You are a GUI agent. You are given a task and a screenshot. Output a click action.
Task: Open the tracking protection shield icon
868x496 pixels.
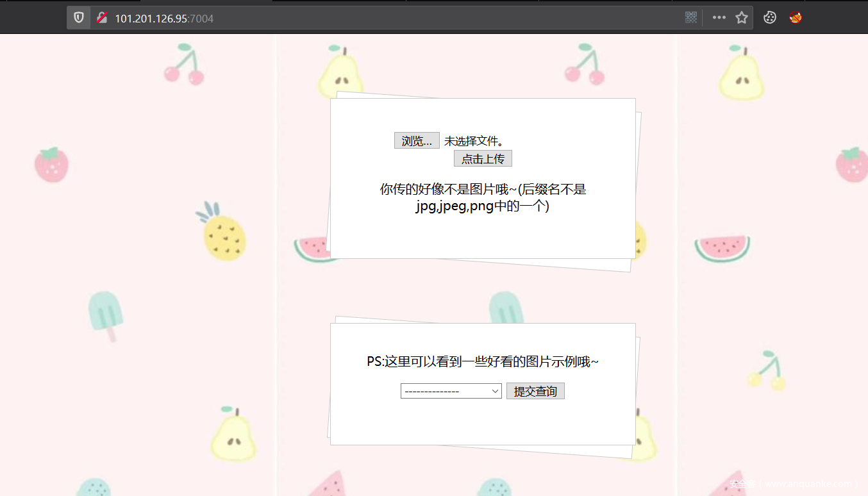(x=79, y=18)
